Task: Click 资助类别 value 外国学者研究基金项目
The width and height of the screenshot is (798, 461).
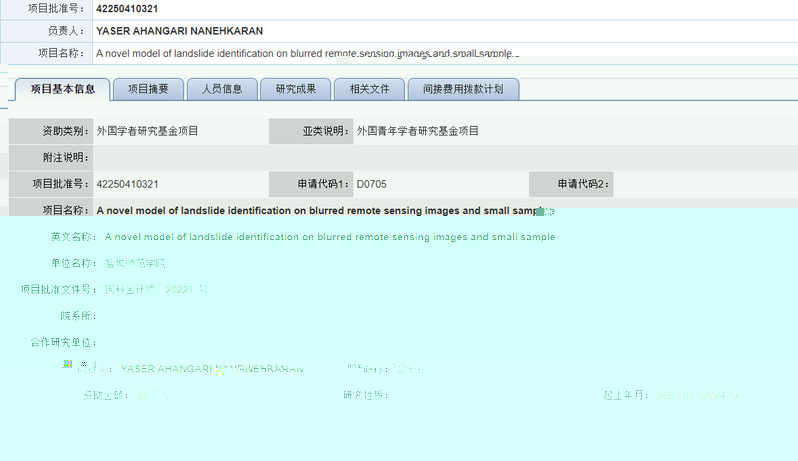Action: [x=147, y=131]
